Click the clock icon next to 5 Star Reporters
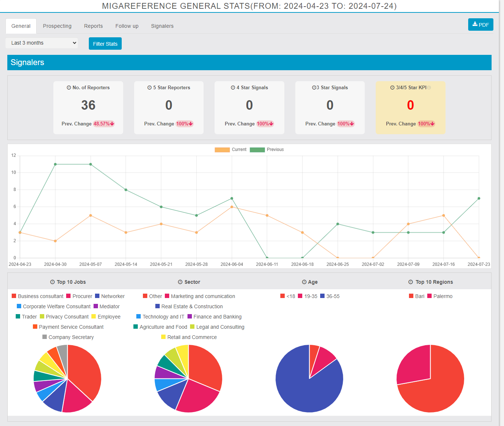504x426 pixels. pyautogui.click(x=149, y=88)
